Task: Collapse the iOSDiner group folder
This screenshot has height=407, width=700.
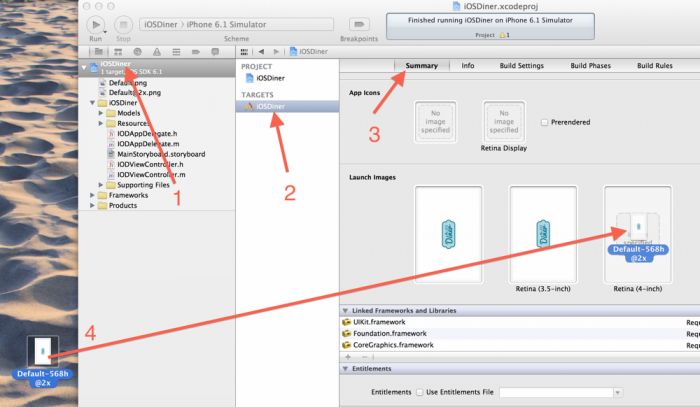Action: tap(92, 103)
